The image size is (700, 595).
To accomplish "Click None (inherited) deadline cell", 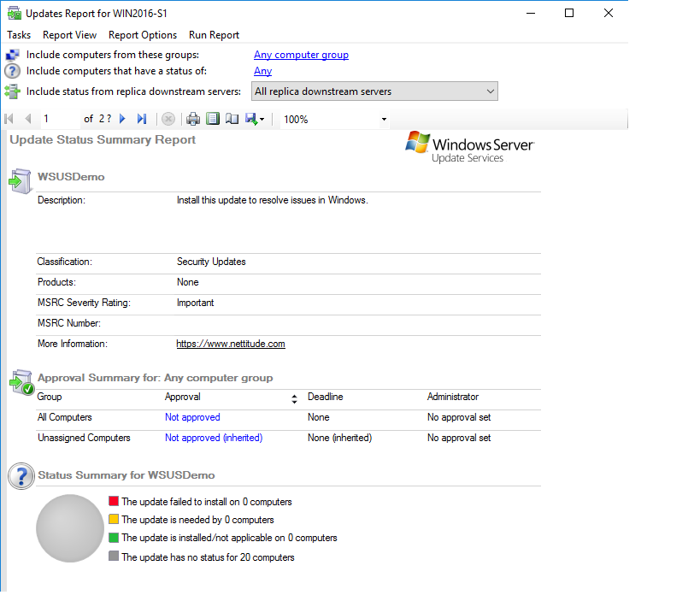I will coord(339,438).
